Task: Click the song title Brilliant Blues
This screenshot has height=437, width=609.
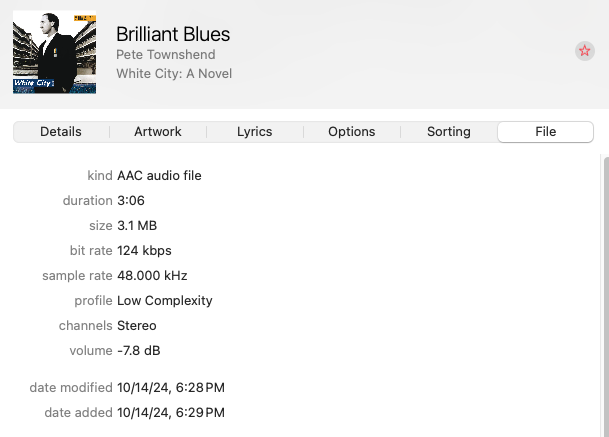Action: click(173, 35)
